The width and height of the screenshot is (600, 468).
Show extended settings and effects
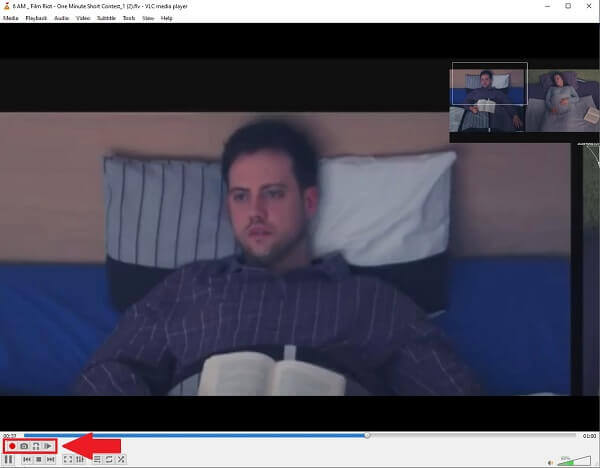click(x=80, y=460)
